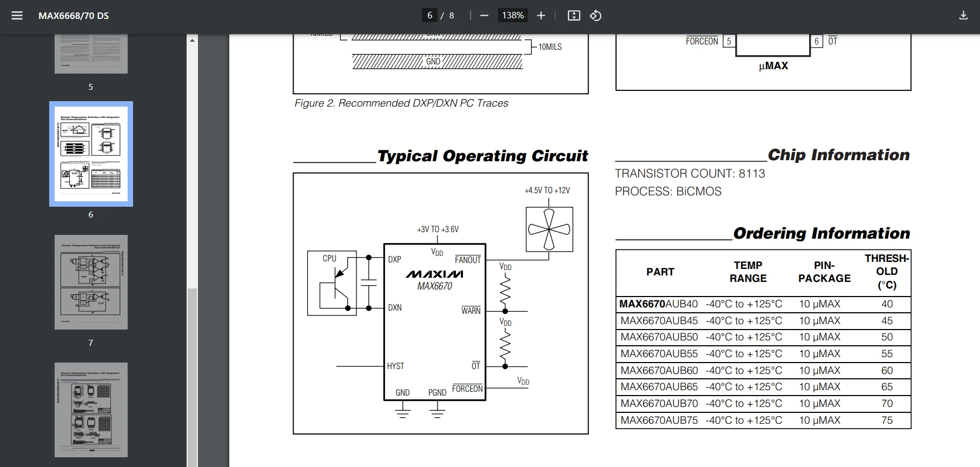The width and height of the screenshot is (980, 467).
Task: Click the MAX6670AUB50 part cell
Action: coord(659,337)
